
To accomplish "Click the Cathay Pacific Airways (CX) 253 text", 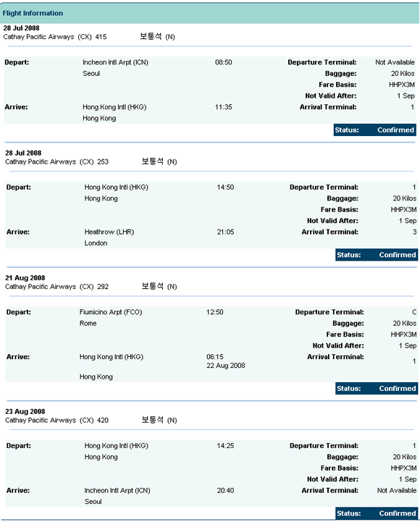I will point(57,161).
